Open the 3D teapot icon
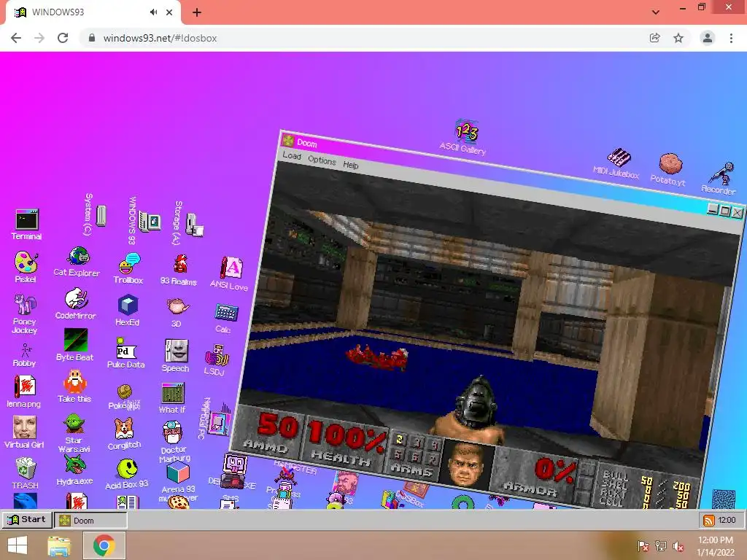The width and height of the screenshot is (747, 560). [177, 312]
